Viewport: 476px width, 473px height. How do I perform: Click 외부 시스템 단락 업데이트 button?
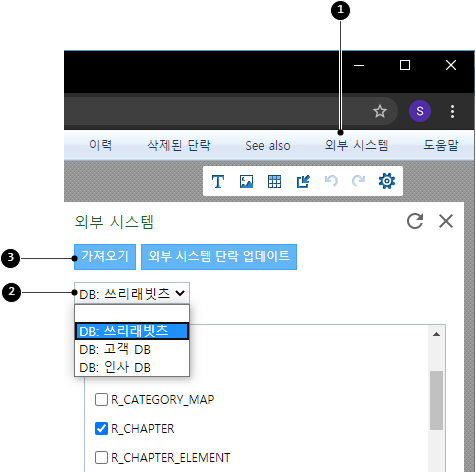pyautogui.click(x=219, y=257)
